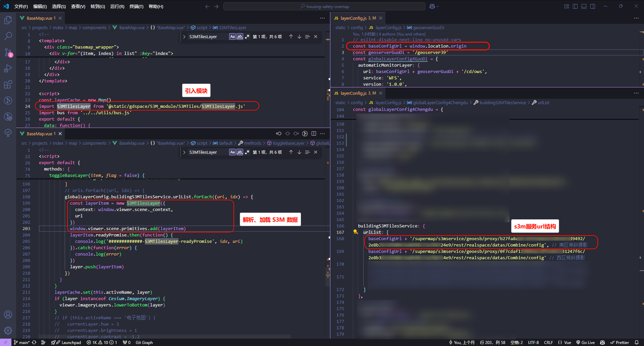Close the lower BaseMap.vue tab
The width and height of the screenshot is (644, 346).
coord(60,134)
